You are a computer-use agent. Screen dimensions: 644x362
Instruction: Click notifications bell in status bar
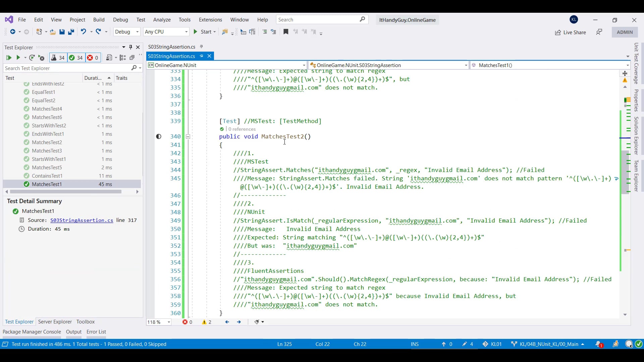598,344
